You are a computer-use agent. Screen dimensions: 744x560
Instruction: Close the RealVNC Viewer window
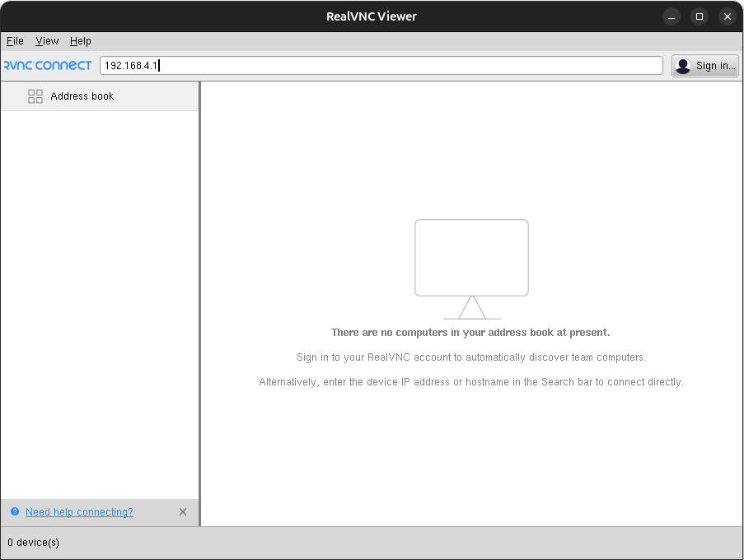pos(727,16)
